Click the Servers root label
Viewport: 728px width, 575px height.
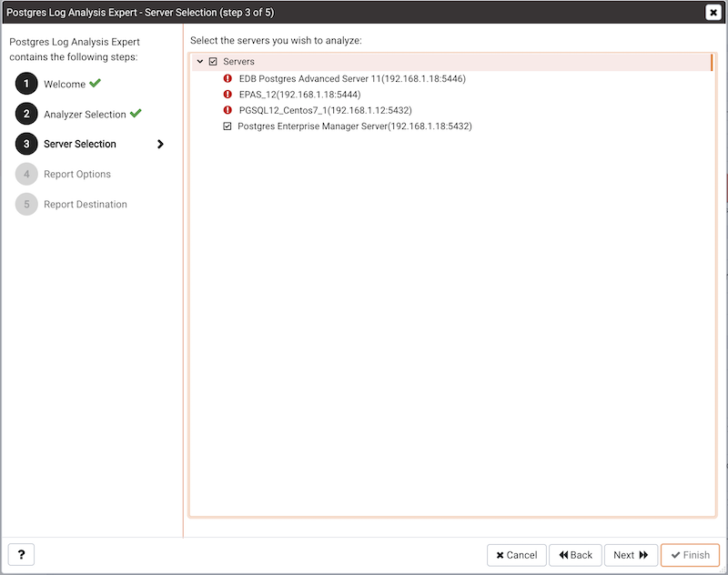[238, 61]
